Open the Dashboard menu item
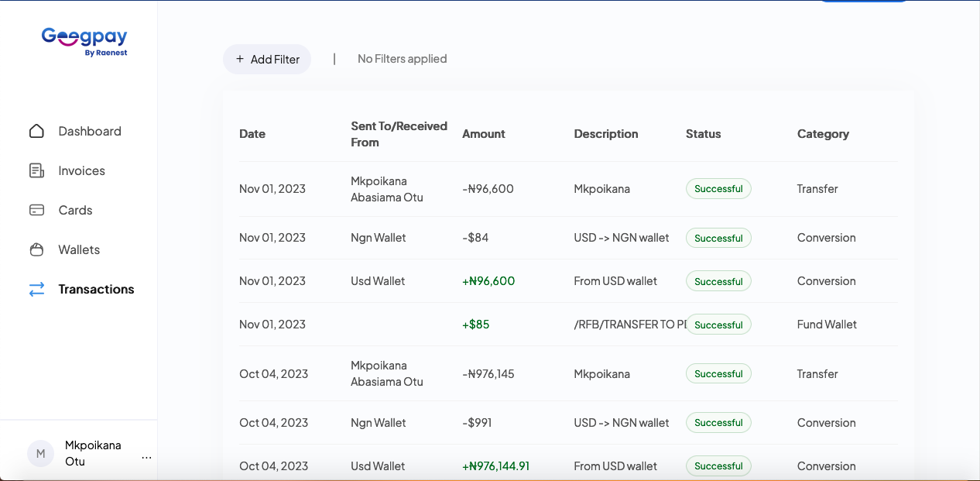This screenshot has height=481, width=980. pos(90,131)
